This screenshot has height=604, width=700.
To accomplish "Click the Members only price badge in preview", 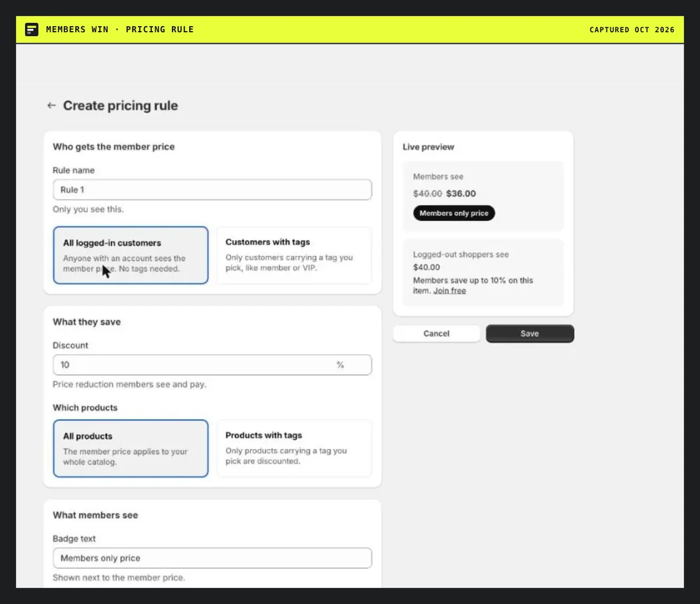I will pyautogui.click(x=453, y=213).
